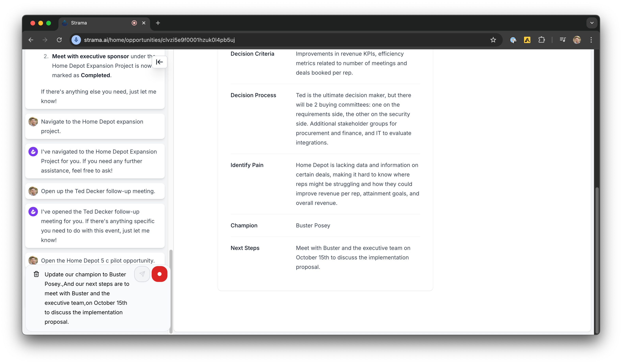Open the Chrome three-dot menu
Screen dimensions: 622x364
[x=591, y=40]
